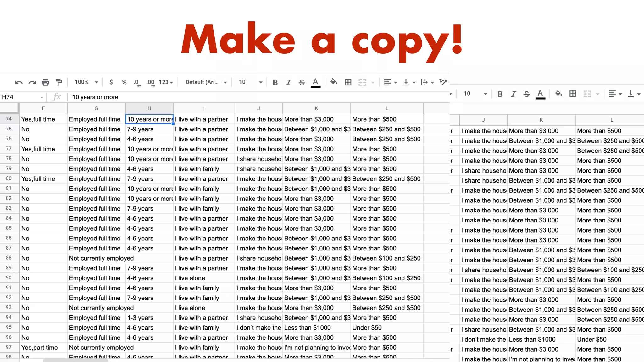Screen dimensions: 644x362
Task: Open Text color in right spreadsheet toolbar
Action: click(540, 94)
